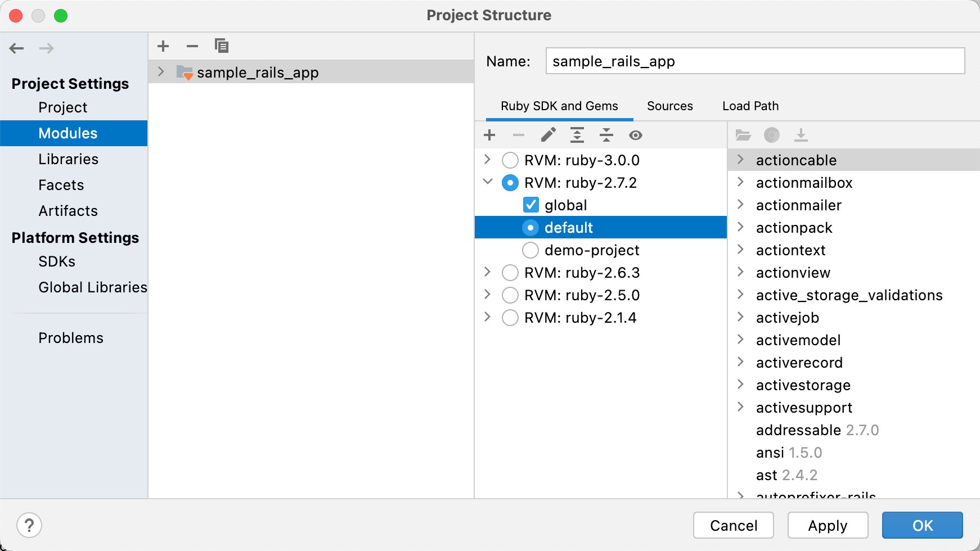Click the Cancel button
The image size is (980, 551).
click(x=734, y=525)
